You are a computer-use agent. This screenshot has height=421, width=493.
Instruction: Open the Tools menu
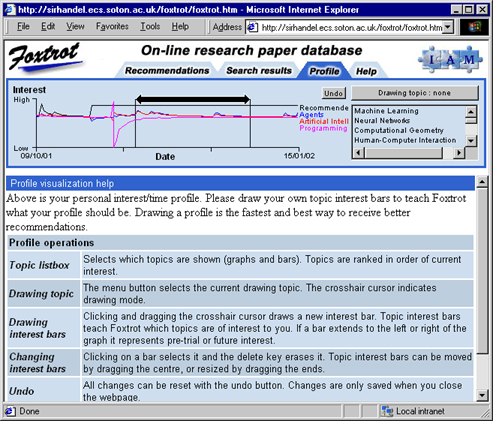pyautogui.click(x=150, y=26)
